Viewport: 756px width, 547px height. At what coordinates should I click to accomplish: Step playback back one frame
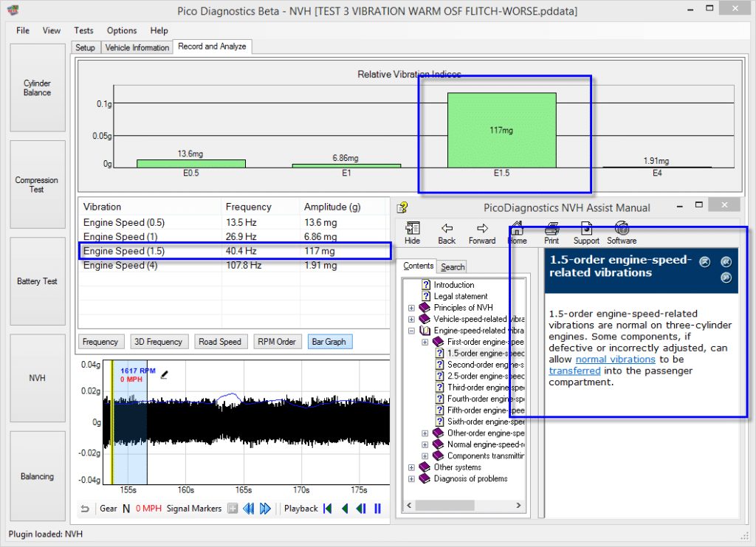361,509
